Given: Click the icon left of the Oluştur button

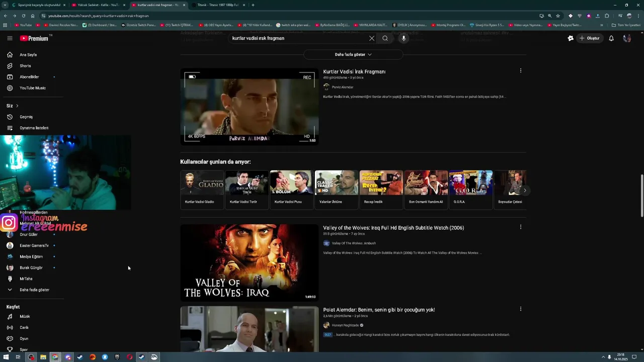Looking at the screenshot, I should (x=571, y=38).
